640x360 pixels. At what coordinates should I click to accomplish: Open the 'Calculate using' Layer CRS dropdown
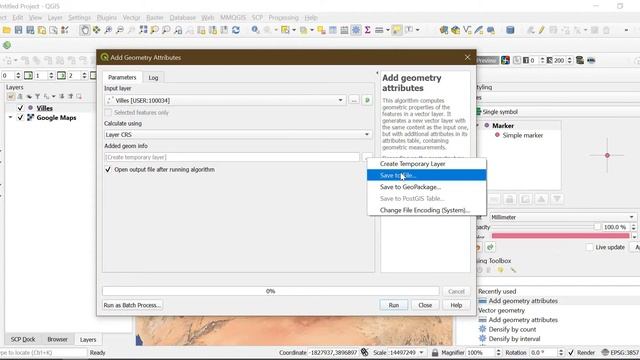click(x=238, y=135)
